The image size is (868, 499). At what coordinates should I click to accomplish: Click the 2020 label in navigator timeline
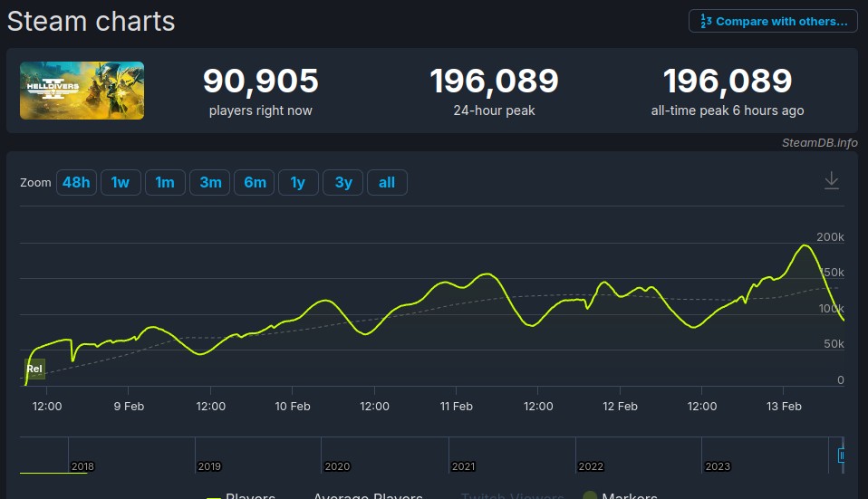point(337,466)
